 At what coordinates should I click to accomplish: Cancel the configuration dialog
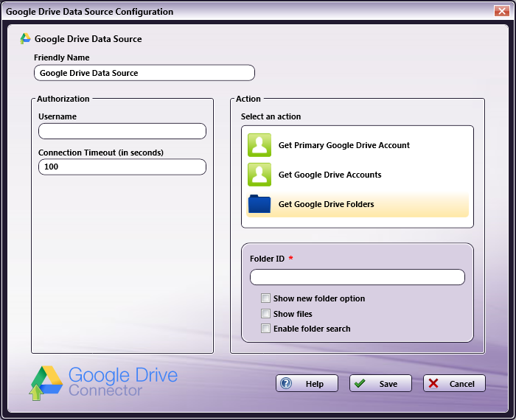454,383
